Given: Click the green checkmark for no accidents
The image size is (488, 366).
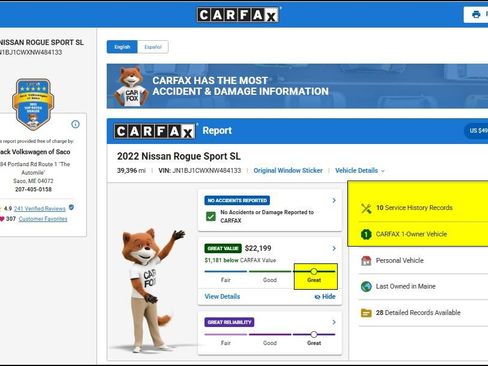Looking at the screenshot, I should [x=211, y=217].
